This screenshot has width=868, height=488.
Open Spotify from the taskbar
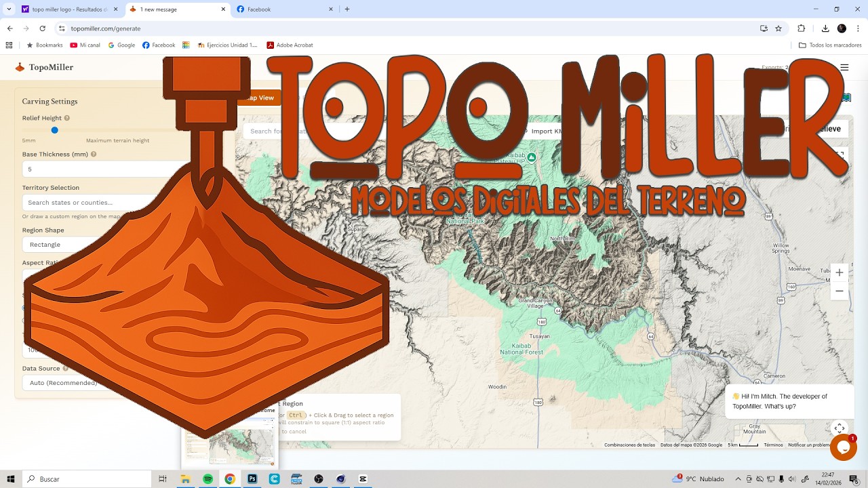click(x=208, y=479)
